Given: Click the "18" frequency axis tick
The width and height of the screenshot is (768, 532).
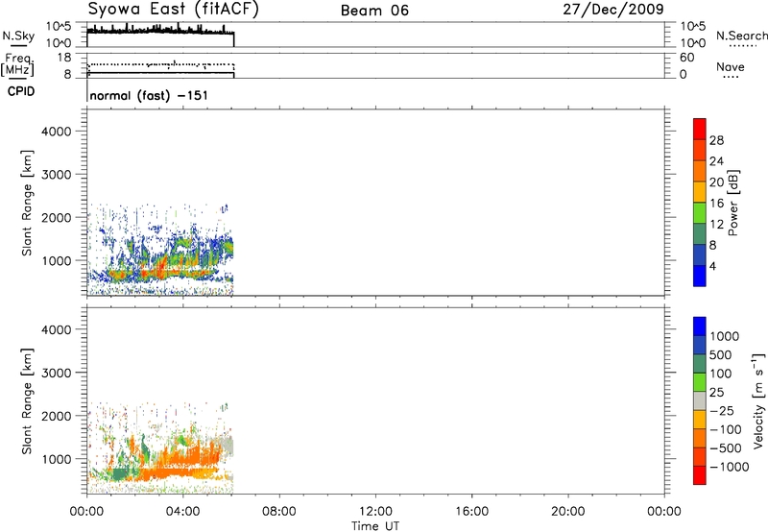Looking at the screenshot, I should 64,58.
